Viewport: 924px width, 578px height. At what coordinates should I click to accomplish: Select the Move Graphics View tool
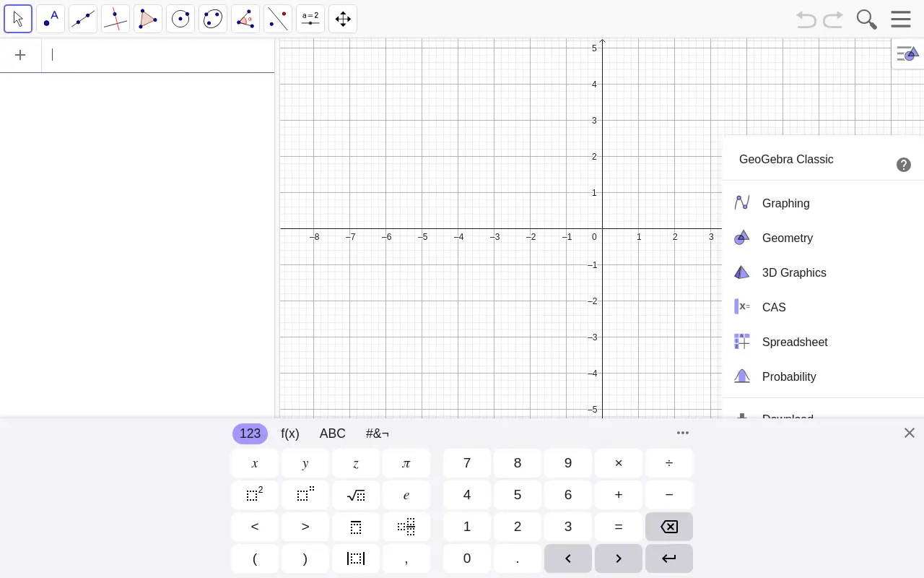pos(343,19)
